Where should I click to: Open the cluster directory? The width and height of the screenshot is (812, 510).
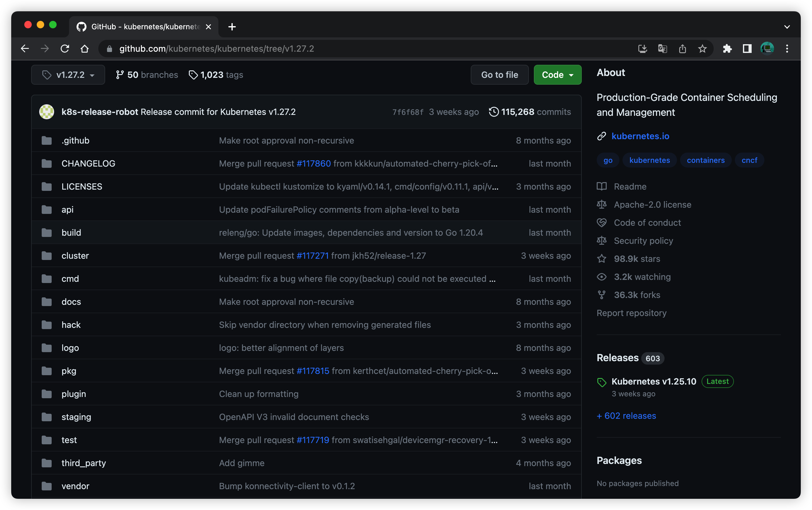coord(75,255)
